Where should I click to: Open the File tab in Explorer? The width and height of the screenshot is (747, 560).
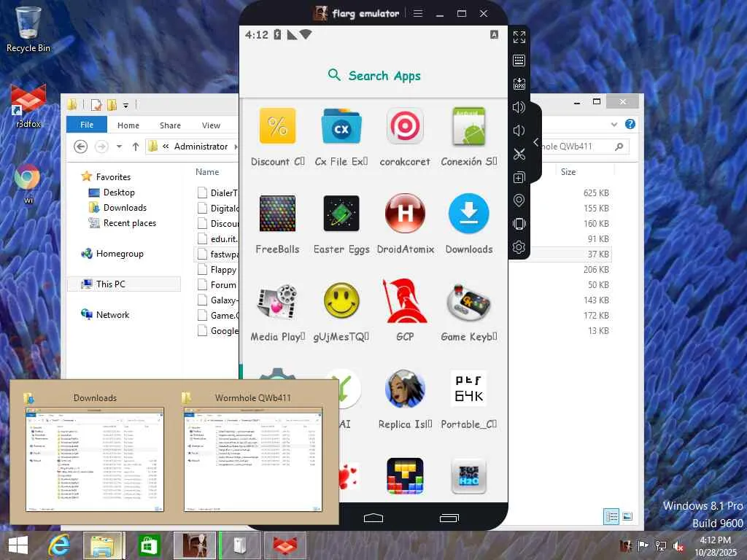point(87,125)
